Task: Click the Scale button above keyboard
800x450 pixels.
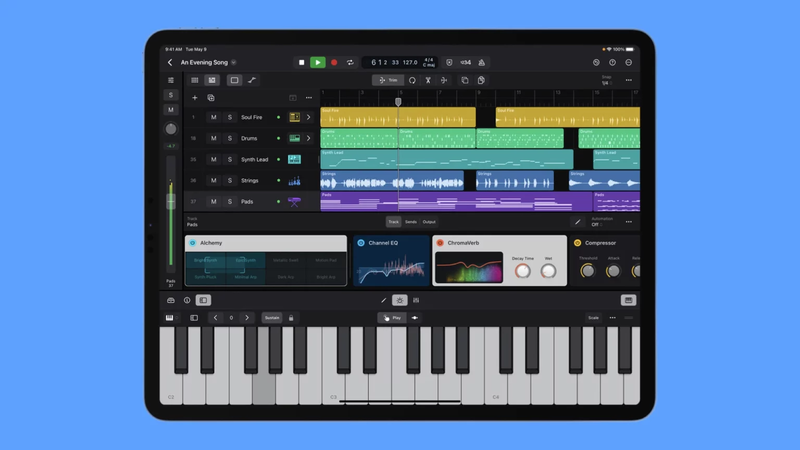Action: click(593, 318)
